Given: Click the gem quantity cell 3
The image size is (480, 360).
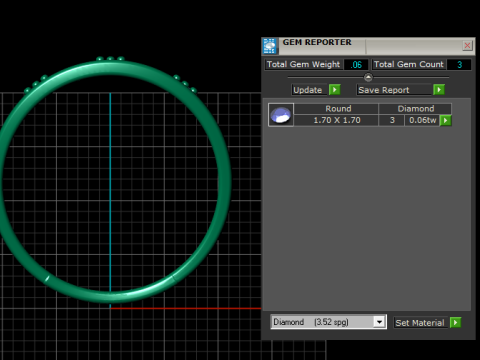Looking at the screenshot, I should tap(392, 120).
